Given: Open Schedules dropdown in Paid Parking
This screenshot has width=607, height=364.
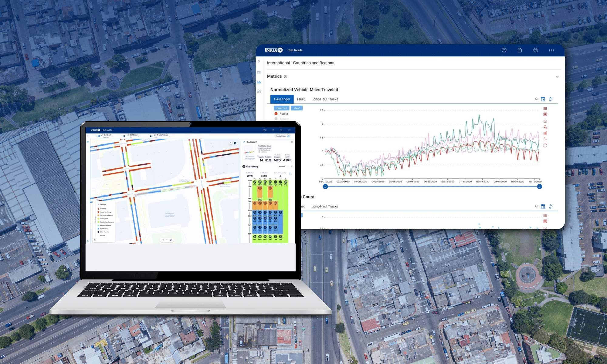Looking at the screenshot, I should point(285,167).
